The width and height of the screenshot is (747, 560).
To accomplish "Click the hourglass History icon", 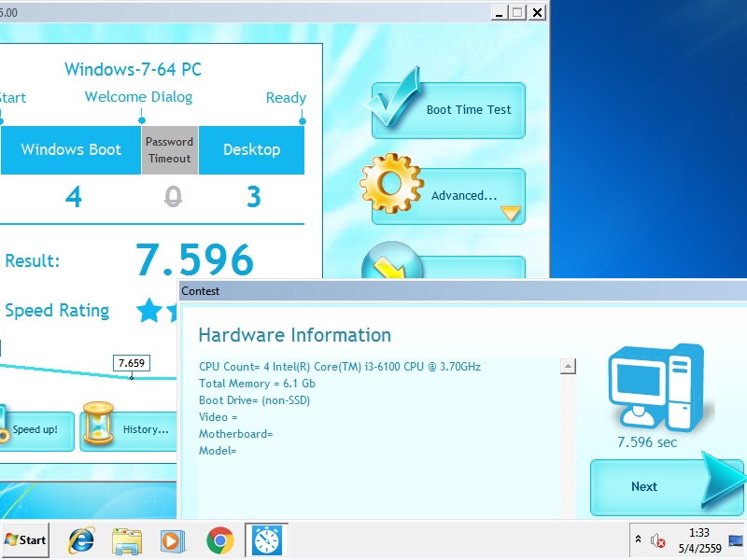I will coord(98,424).
